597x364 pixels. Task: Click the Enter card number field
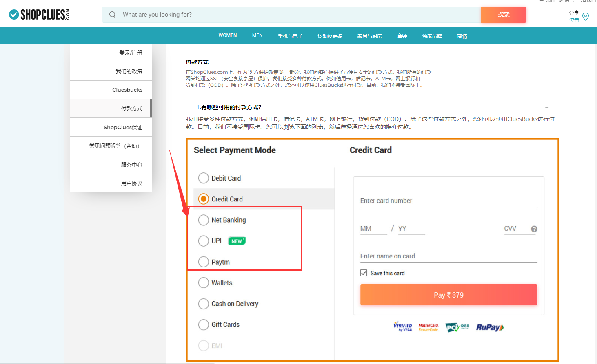coord(448,201)
